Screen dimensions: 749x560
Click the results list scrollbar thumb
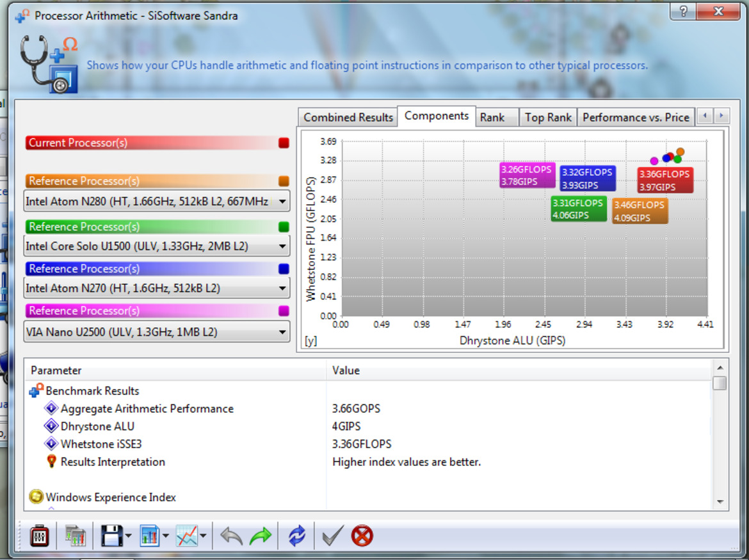pyautogui.click(x=720, y=383)
